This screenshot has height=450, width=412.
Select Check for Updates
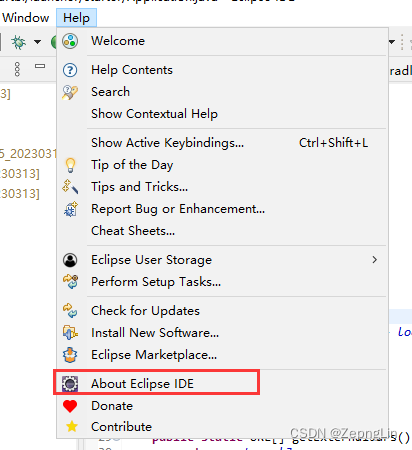[222, 311]
